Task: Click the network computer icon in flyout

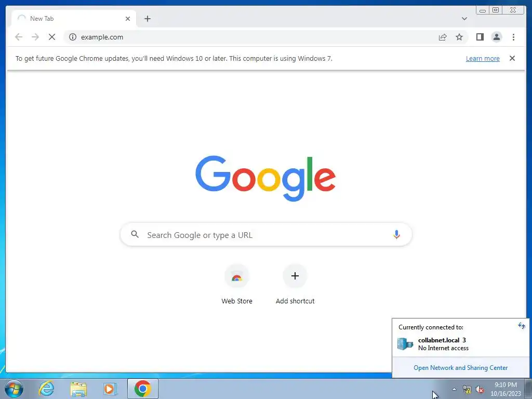Action: (405, 344)
